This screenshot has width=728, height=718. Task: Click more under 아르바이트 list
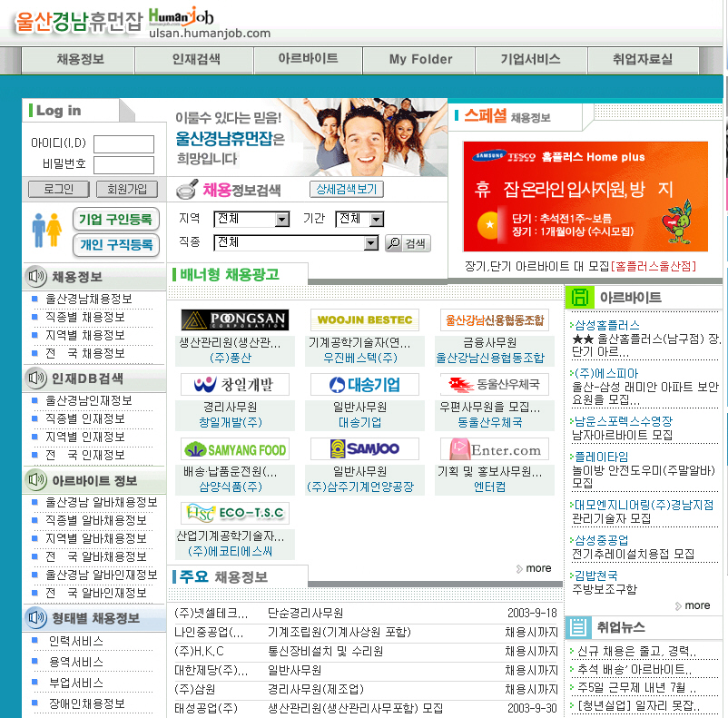(693, 605)
